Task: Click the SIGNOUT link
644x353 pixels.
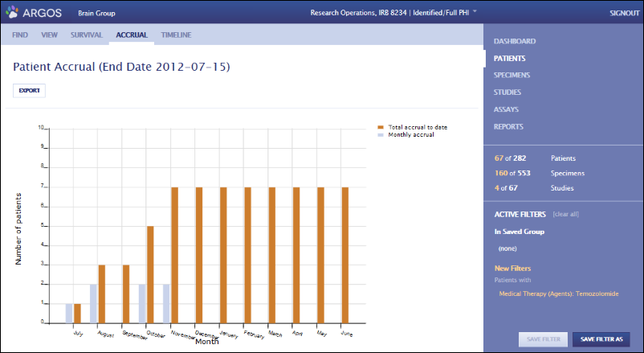Action: [624, 13]
